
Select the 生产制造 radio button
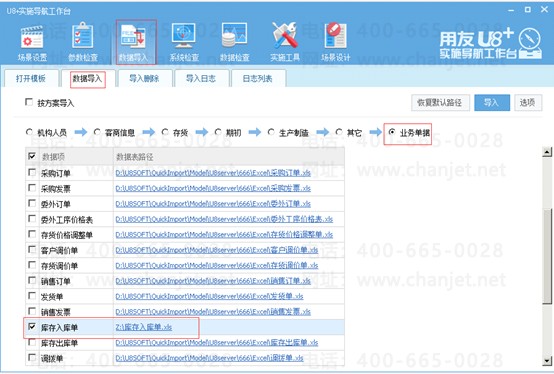(271, 132)
